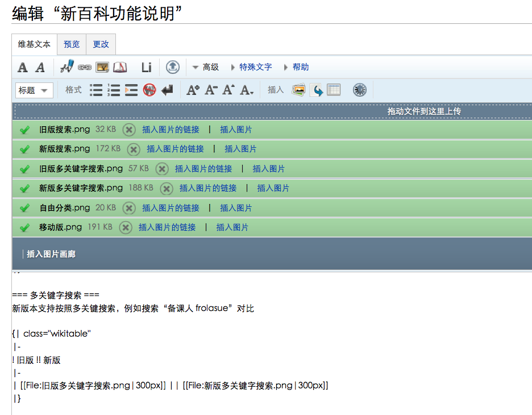
Task: Insert a signature with the pen icon
Action: (67, 67)
